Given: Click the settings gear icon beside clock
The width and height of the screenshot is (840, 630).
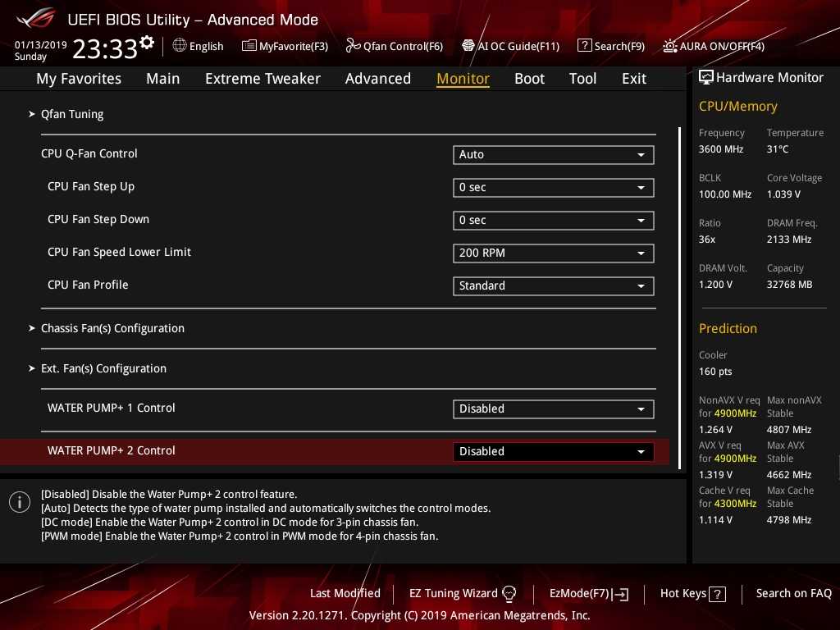Looking at the screenshot, I should [147, 43].
